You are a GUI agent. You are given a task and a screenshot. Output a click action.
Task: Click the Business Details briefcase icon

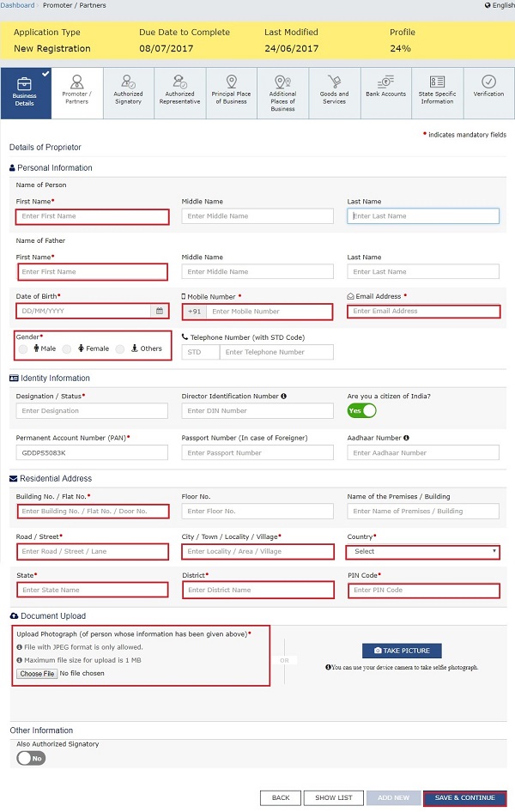coord(26,82)
